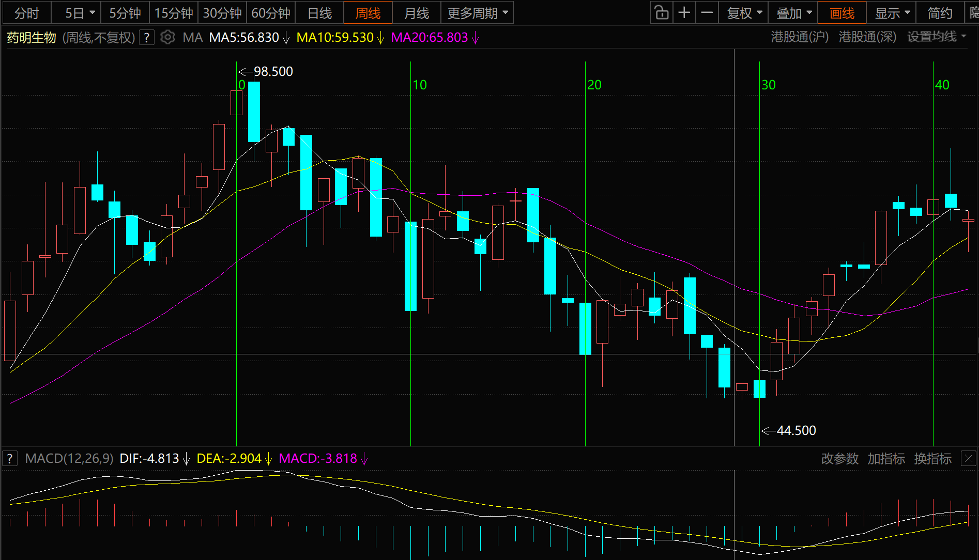Click the green week marker 10
Screen dimensions: 979x560
[420, 85]
